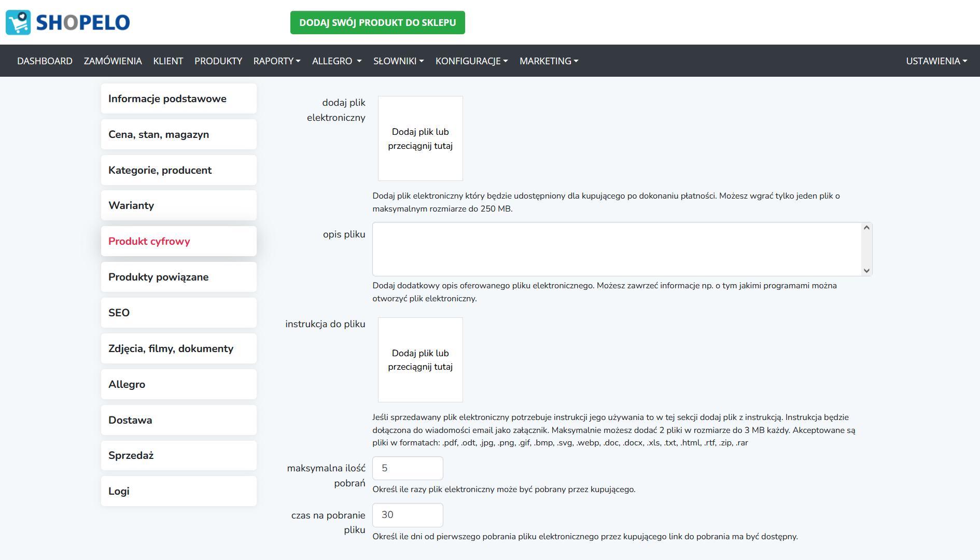The width and height of the screenshot is (980, 560).
Task: Click the Shopelo cart logo icon
Action: pos(18,22)
